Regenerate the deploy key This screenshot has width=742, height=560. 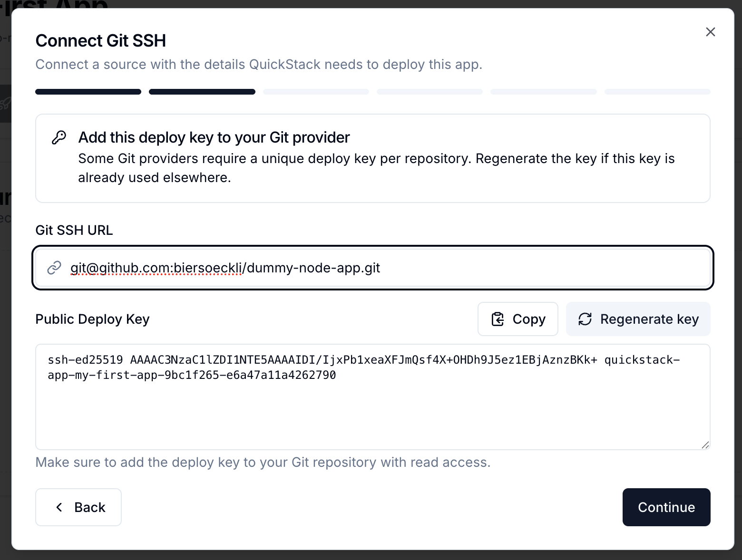point(638,319)
